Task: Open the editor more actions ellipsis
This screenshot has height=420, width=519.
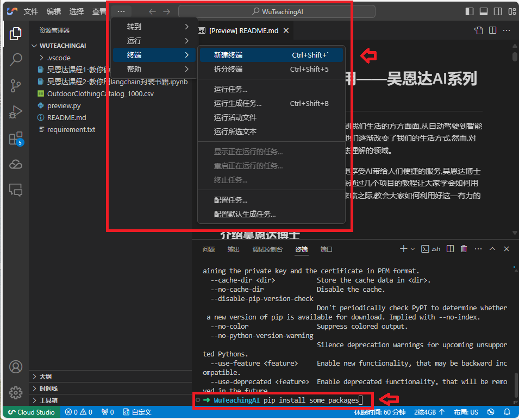Action: [507, 30]
